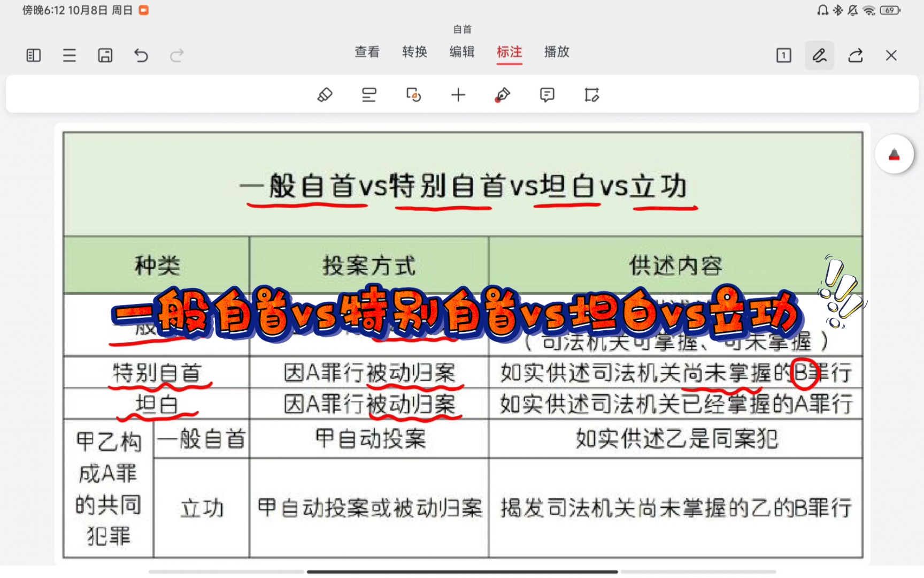
Task: Click the battery indicator
Action: click(890, 10)
